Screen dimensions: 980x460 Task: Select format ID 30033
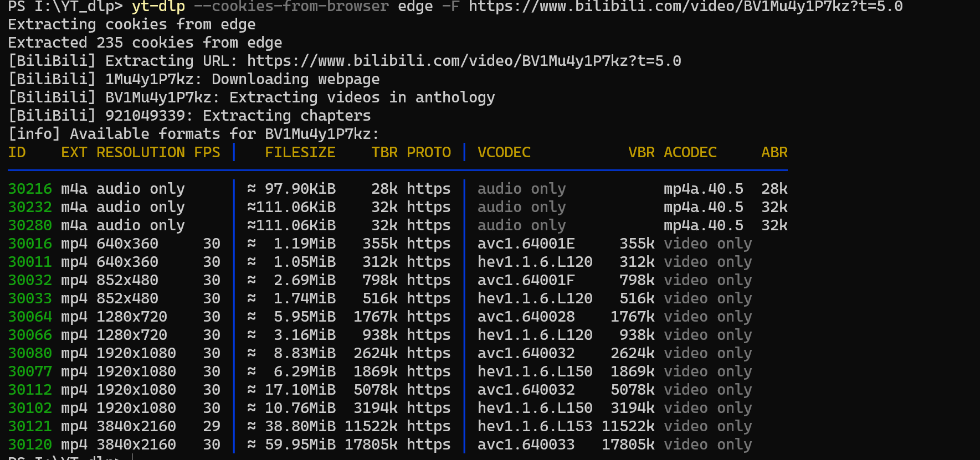(30, 298)
